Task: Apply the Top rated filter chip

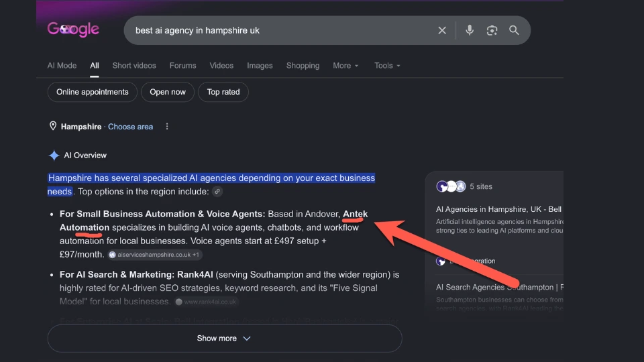Action: (x=223, y=92)
